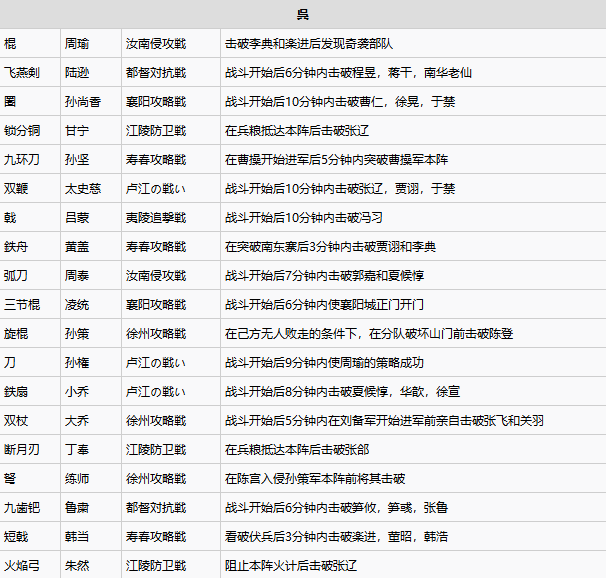Click the name cell 甘宁

(77, 131)
